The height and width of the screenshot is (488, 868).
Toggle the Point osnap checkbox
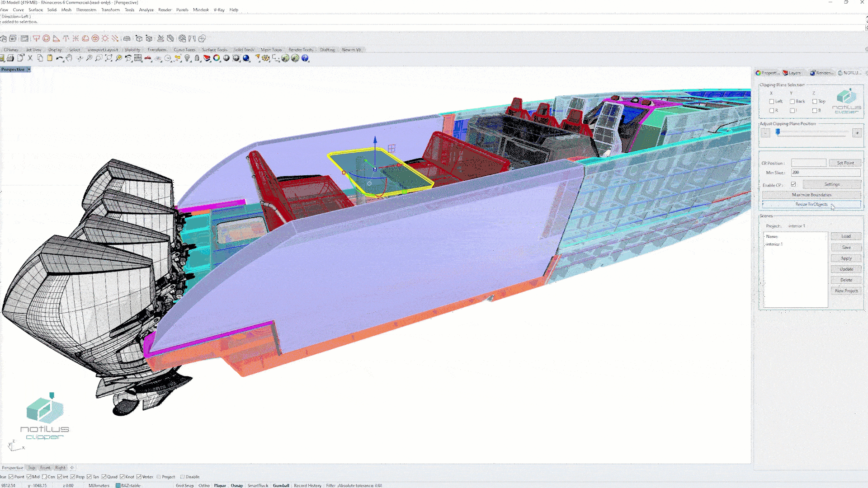tap(11, 477)
